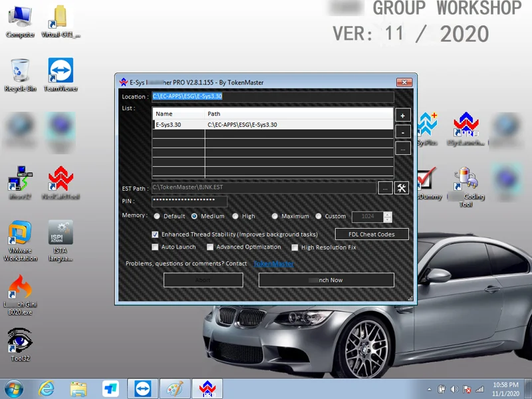
Task: Open the blue T-shaped app on the taskbar
Action: pyautogui.click(x=110, y=389)
